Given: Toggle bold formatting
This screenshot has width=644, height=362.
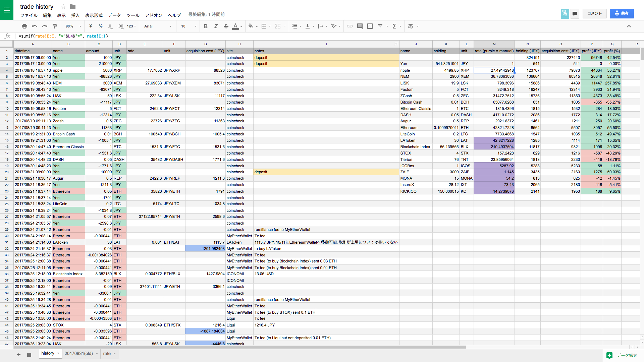Looking at the screenshot, I should click(x=206, y=26).
